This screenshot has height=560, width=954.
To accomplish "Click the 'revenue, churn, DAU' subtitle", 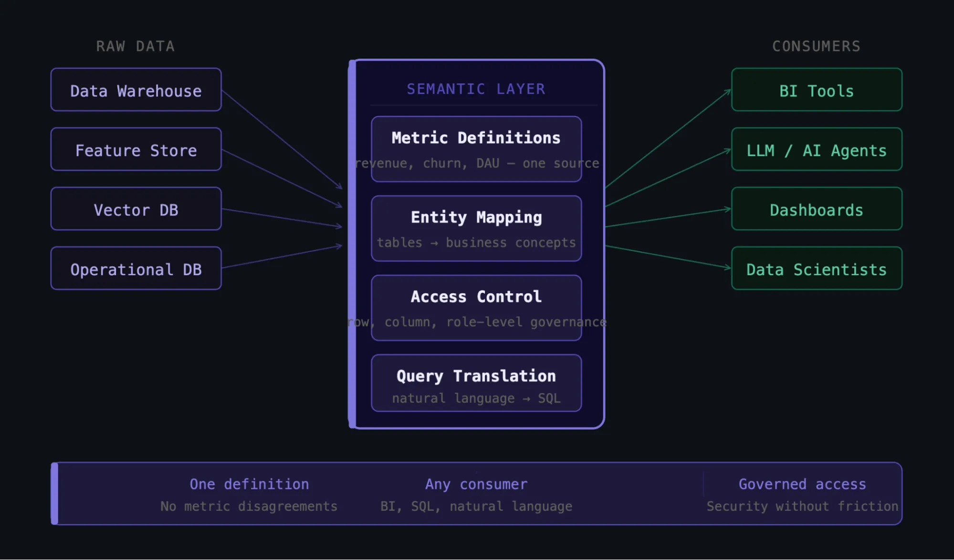I will point(477,163).
